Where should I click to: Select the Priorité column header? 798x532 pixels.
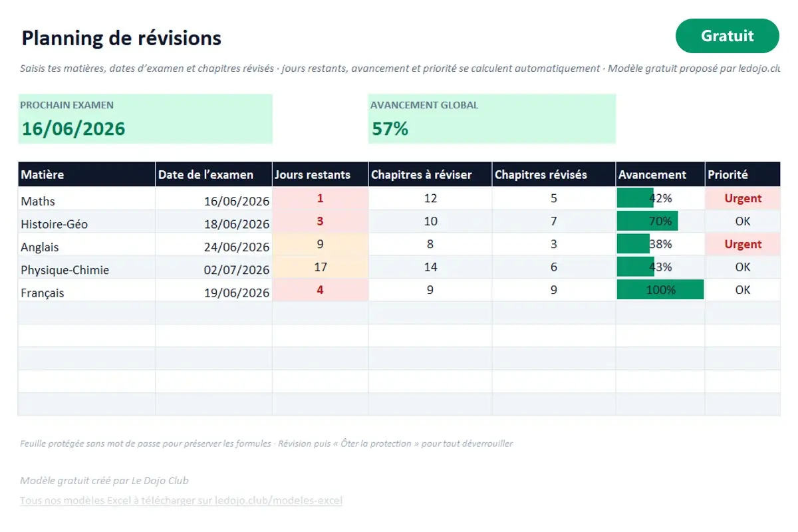click(743, 174)
